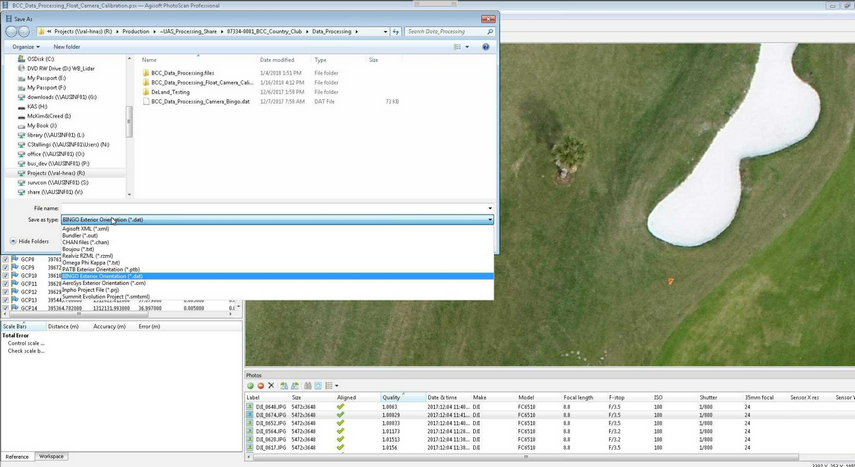The height and width of the screenshot is (467, 855).
Task: Click the ~UAS_Processing_Share breadcrumb
Action: [x=188, y=32]
